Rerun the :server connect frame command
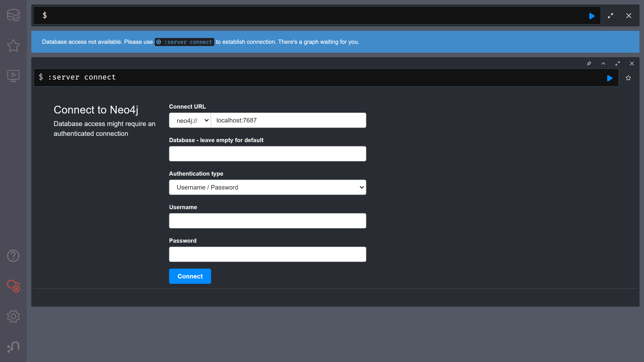Image resolution: width=644 pixels, height=362 pixels. [610, 78]
